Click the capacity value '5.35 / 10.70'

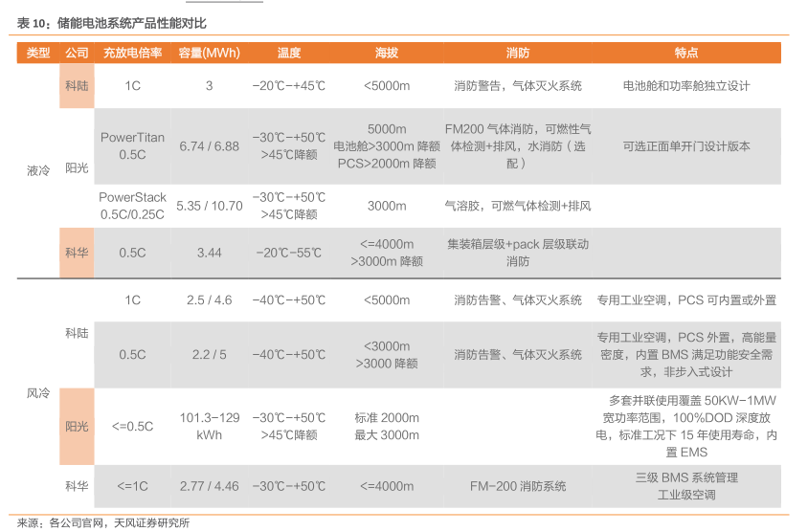click(x=210, y=206)
